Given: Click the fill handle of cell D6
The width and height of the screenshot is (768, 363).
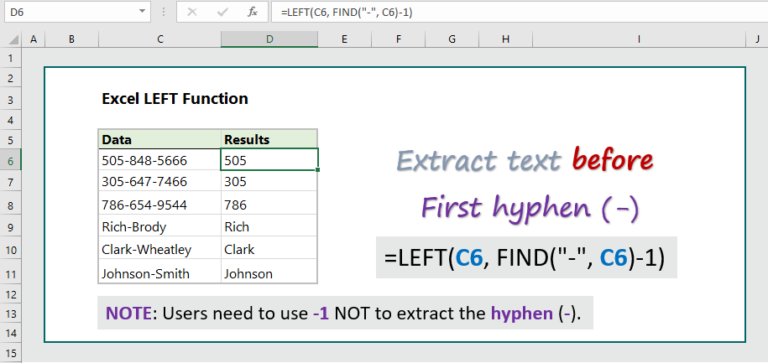Looking at the screenshot, I should [x=318, y=170].
